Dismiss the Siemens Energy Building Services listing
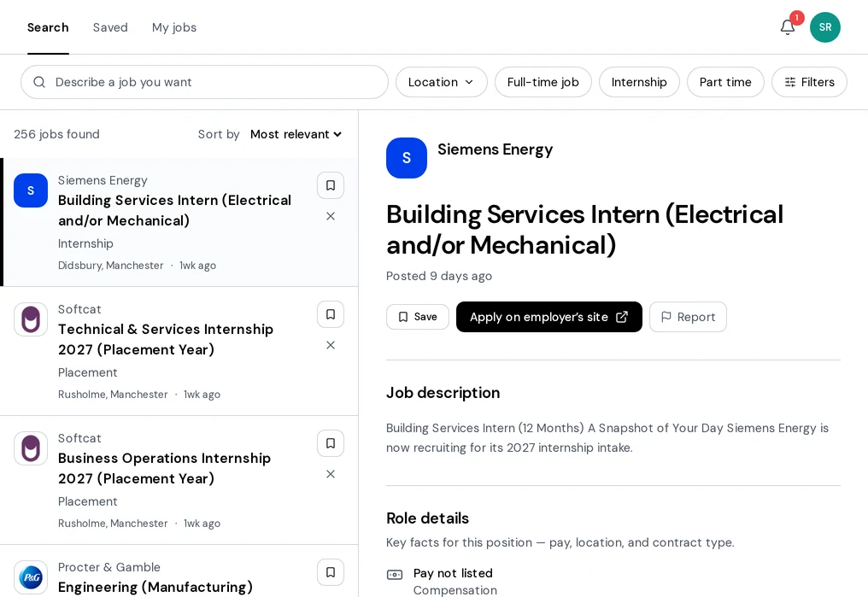Screen dimensions: 868x597 (x=331, y=216)
